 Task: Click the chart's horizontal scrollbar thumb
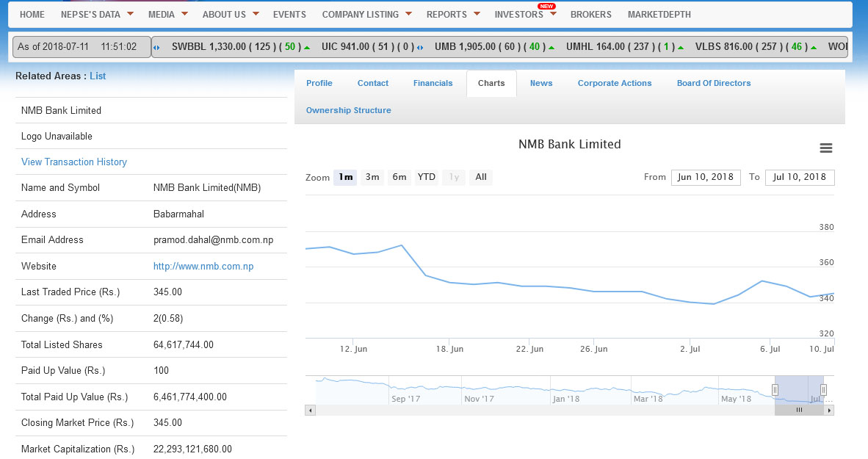click(x=800, y=411)
